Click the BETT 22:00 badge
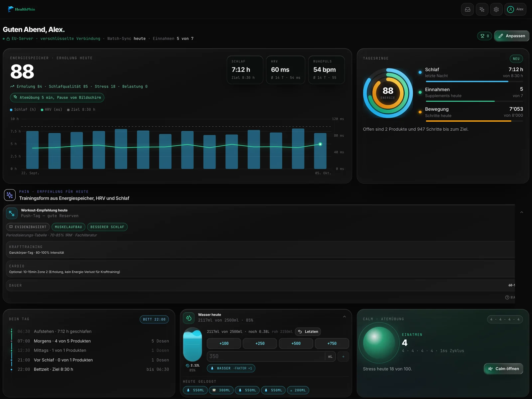The width and height of the screenshot is (532, 399). pyautogui.click(x=154, y=320)
